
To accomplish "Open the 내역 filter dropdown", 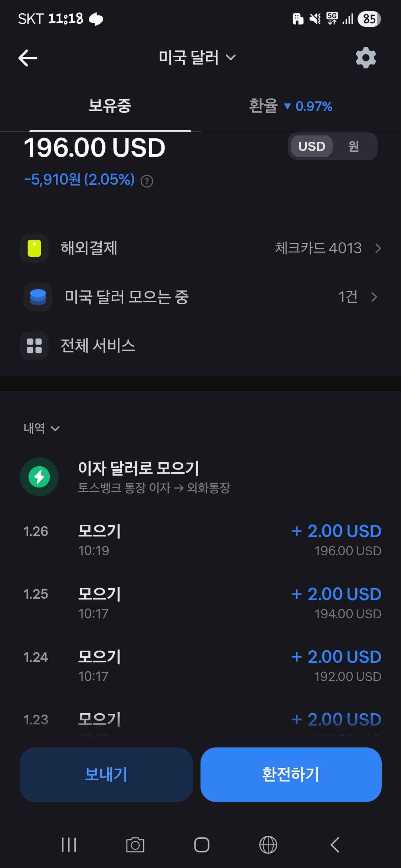I will (x=41, y=428).
